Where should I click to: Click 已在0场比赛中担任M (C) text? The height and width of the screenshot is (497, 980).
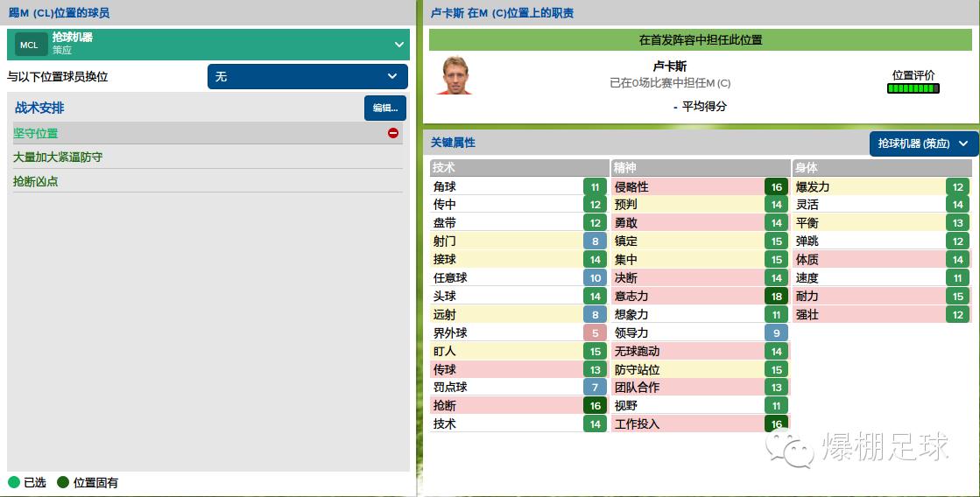(670, 83)
